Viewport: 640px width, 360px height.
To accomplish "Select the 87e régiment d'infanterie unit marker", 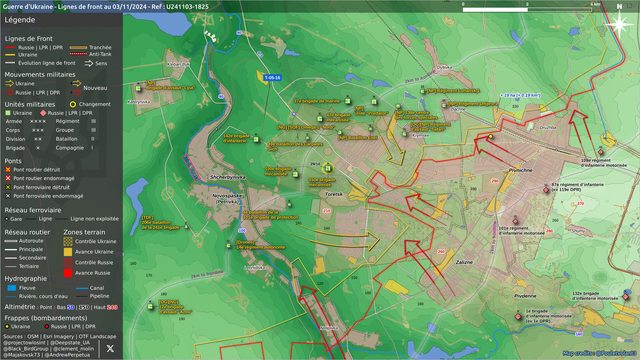I will pos(547,190).
